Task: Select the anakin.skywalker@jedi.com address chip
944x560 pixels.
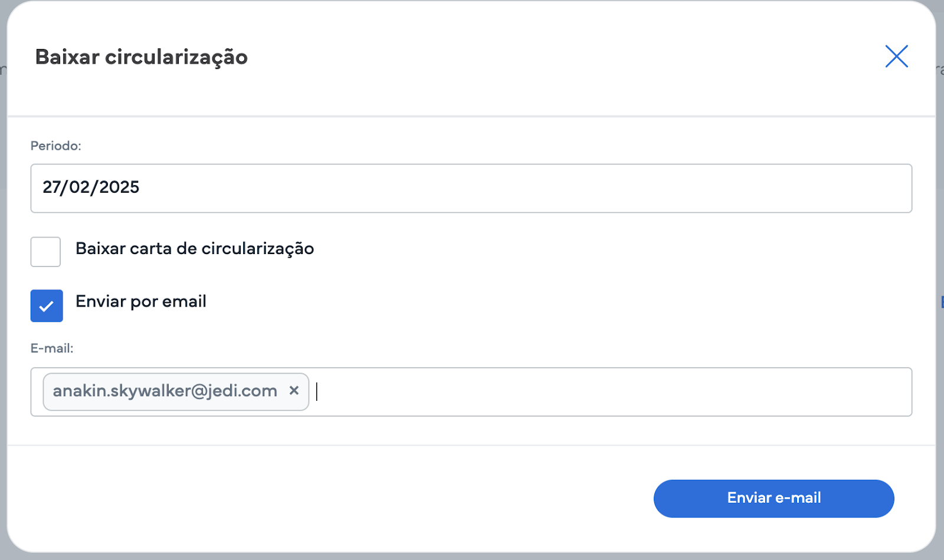Action: 165,391
